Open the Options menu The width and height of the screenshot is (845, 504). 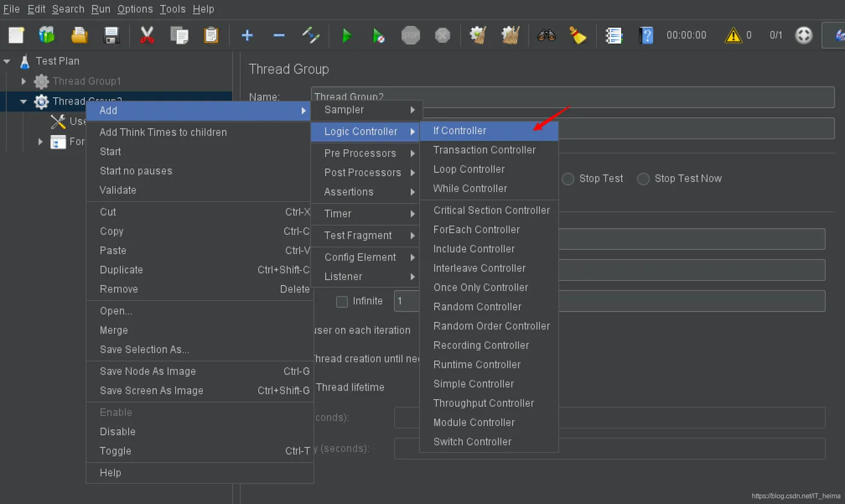click(x=135, y=9)
